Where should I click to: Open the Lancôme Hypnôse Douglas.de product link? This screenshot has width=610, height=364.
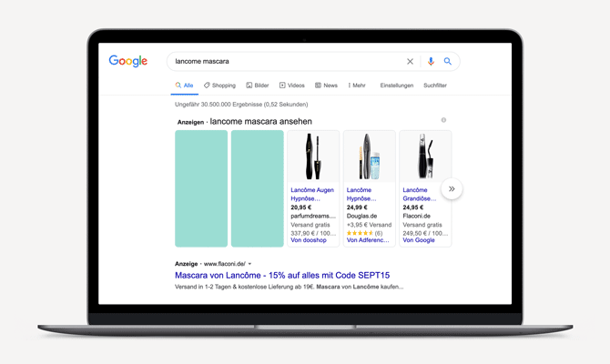pyautogui.click(x=361, y=194)
